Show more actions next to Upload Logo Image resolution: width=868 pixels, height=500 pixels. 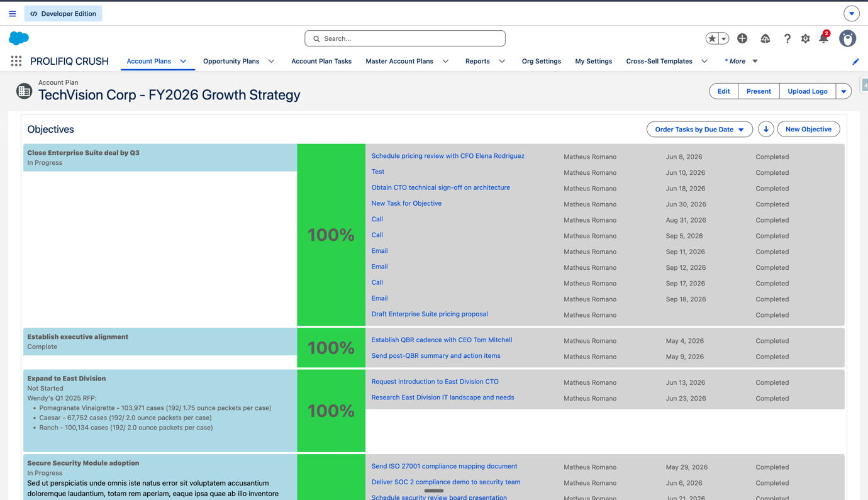click(x=843, y=91)
